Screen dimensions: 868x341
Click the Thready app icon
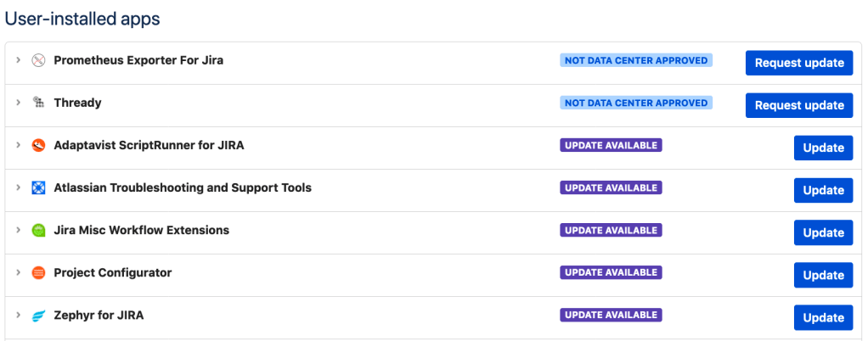point(38,103)
